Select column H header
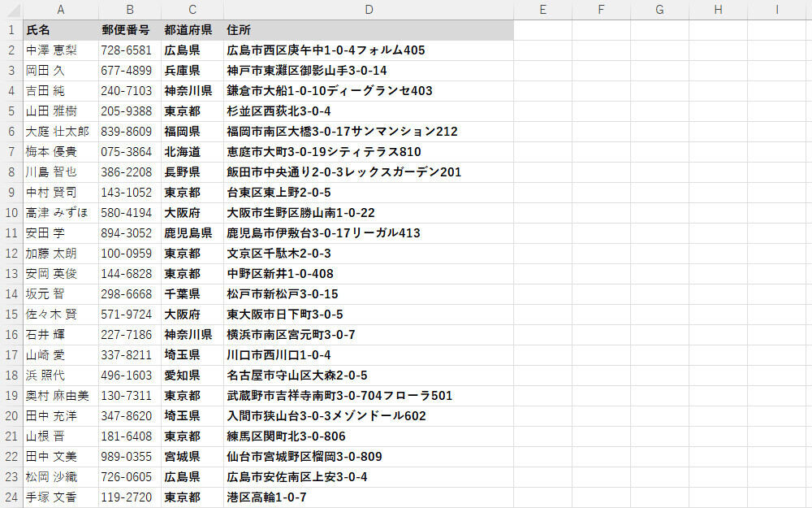This screenshot has width=812, height=508. click(719, 10)
